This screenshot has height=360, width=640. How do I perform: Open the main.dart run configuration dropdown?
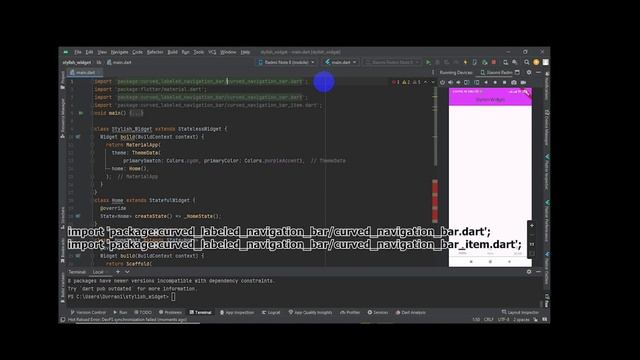(x=341, y=62)
